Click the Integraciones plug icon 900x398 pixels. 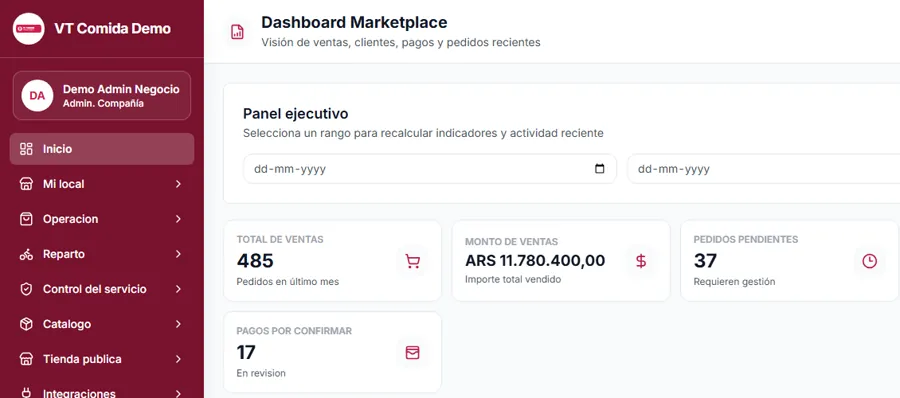[x=26, y=393]
